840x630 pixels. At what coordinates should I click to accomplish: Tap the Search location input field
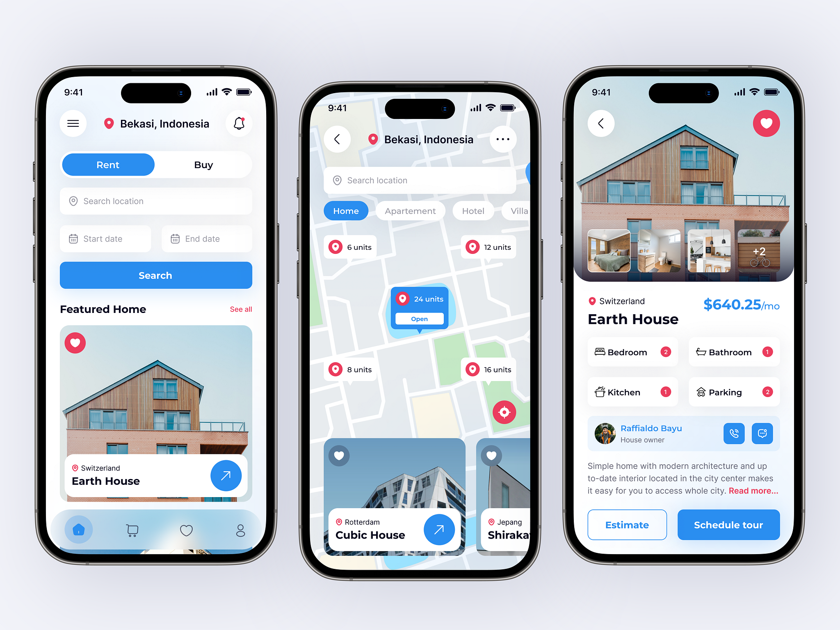[155, 201]
